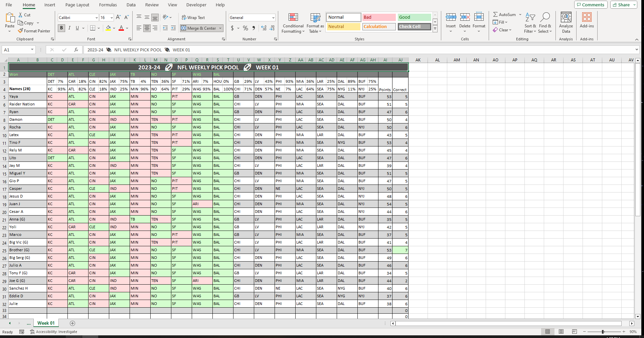Image resolution: width=644 pixels, height=338 pixels.
Task: Align text left
Action: point(139,28)
